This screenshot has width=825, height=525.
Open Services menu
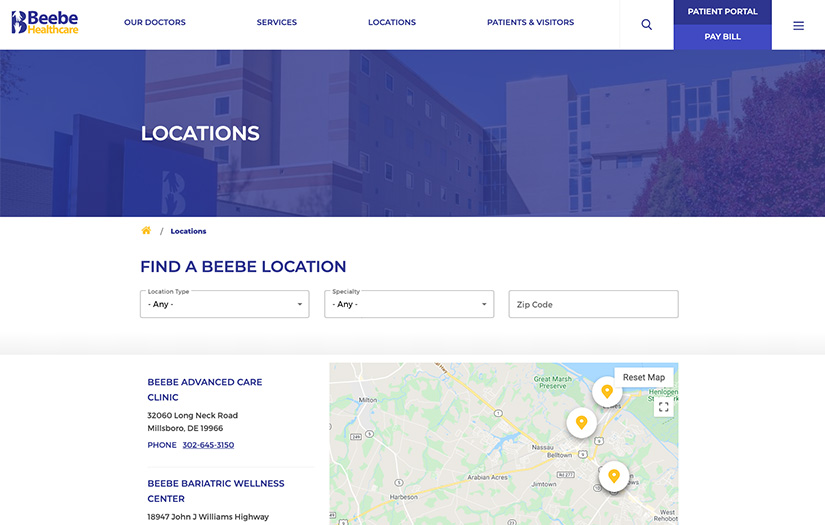[x=277, y=22]
